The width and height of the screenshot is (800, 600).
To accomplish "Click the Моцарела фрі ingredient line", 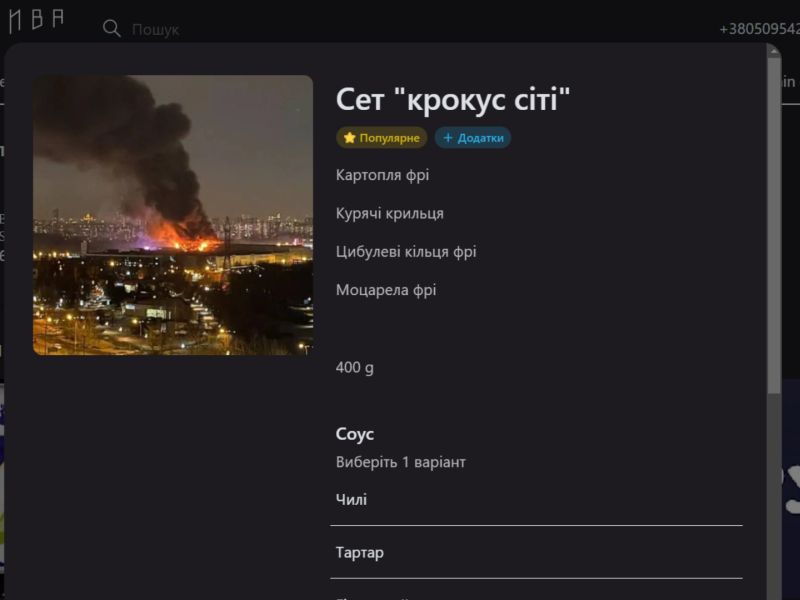I will (x=386, y=290).
